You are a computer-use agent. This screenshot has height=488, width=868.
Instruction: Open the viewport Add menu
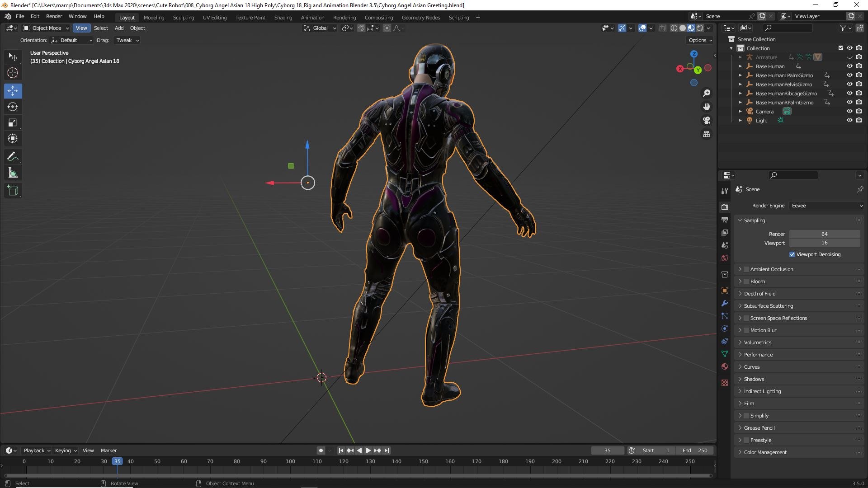coord(119,28)
